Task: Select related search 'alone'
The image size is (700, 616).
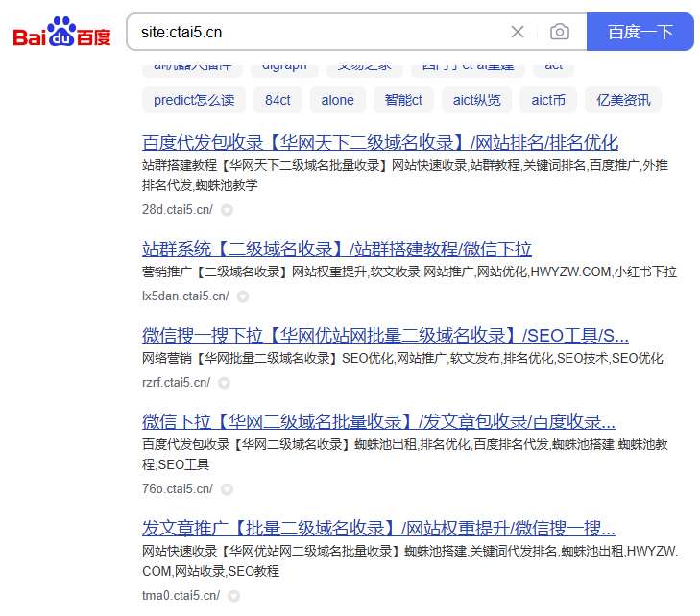Action: (x=337, y=100)
